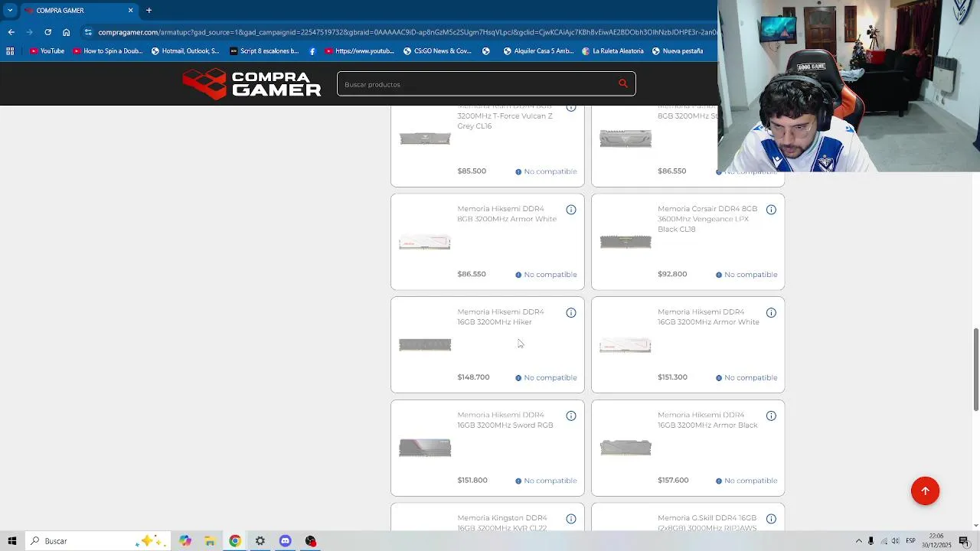The image size is (980, 551).
Task: Click No compatible label on $85.500 card
Action: click(x=546, y=171)
